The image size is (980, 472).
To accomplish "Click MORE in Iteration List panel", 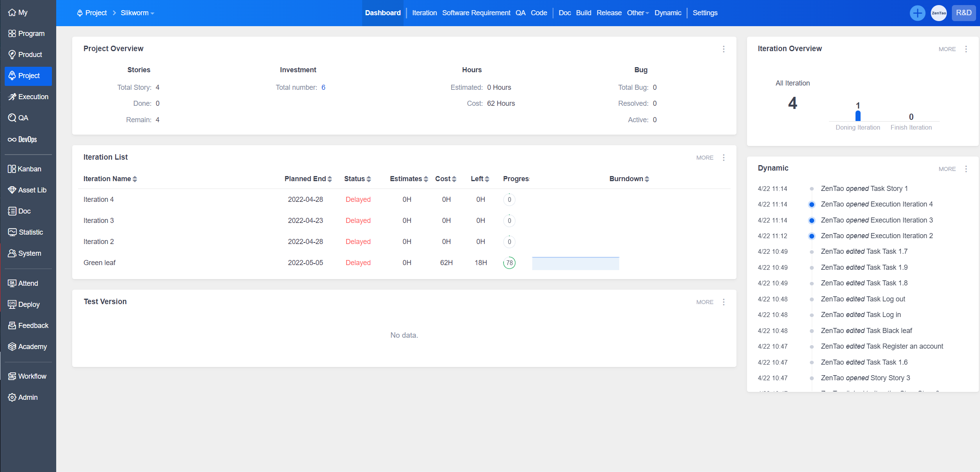I will coord(705,158).
